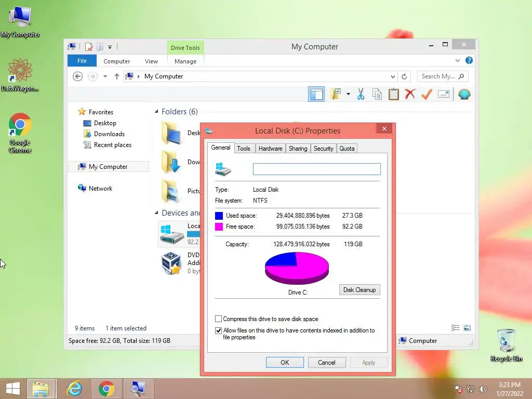The image size is (532, 399).
Task: Click the Properties quick access icon
Action: coord(89,47)
